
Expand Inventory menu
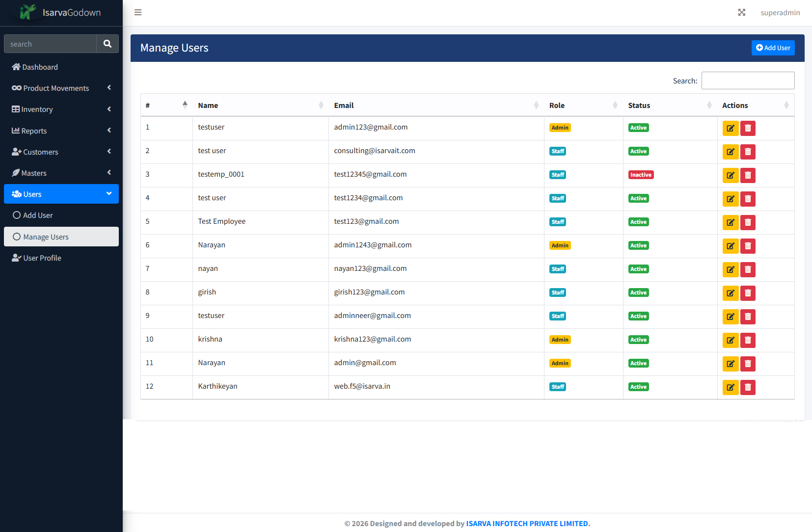(61, 109)
